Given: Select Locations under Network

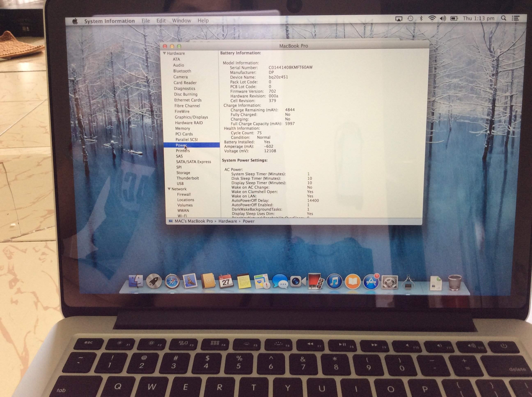Looking at the screenshot, I should (x=186, y=200).
